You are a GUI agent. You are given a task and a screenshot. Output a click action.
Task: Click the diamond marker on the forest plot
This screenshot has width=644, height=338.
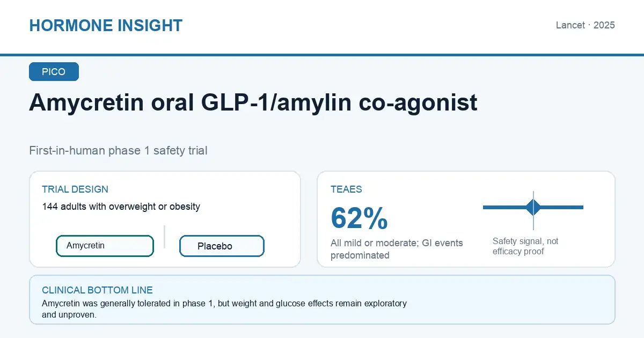(x=533, y=207)
